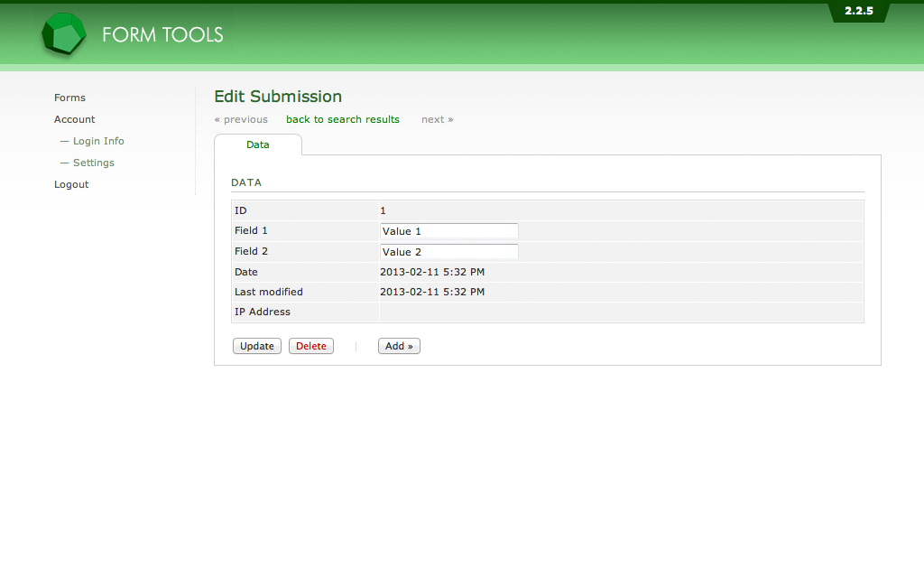Screen dimensions: 924x578
Task: Go to Account in the sidebar
Action: [x=74, y=119]
